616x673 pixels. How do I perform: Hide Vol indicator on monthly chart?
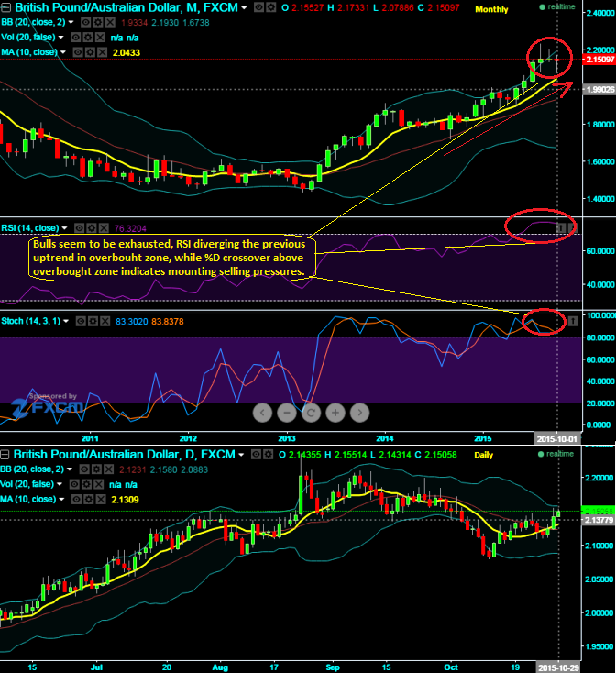[76, 38]
